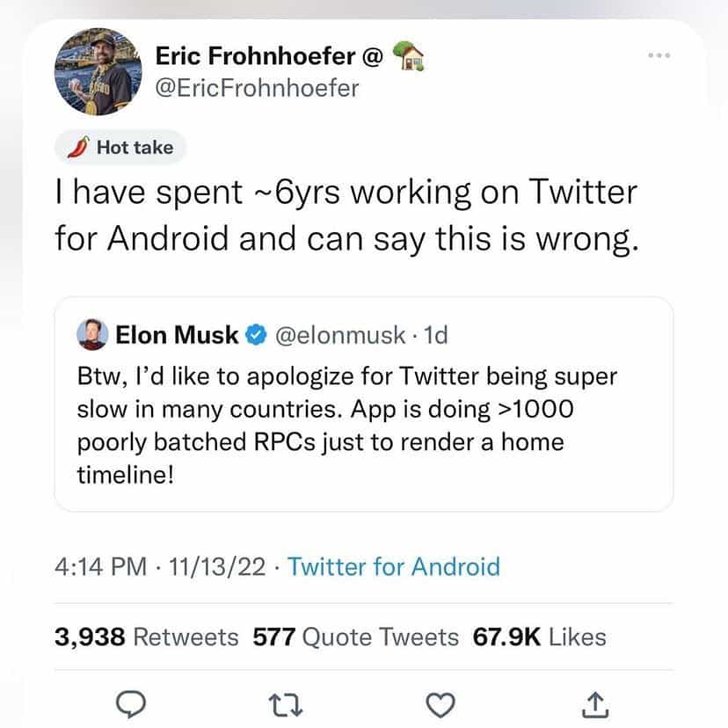Image resolution: width=728 pixels, height=728 pixels.
Task: View the 3,938 Retweets list
Action: point(146,636)
